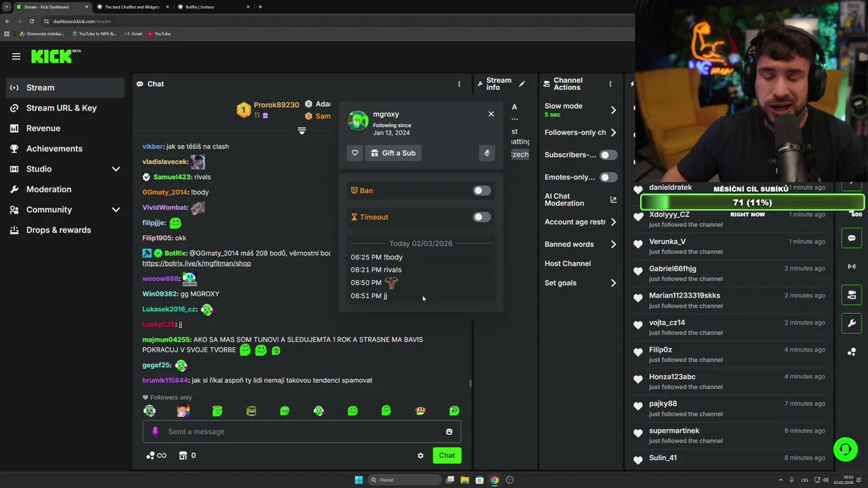
Task: Enable Emotes-only chat toggle
Action: (x=608, y=177)
